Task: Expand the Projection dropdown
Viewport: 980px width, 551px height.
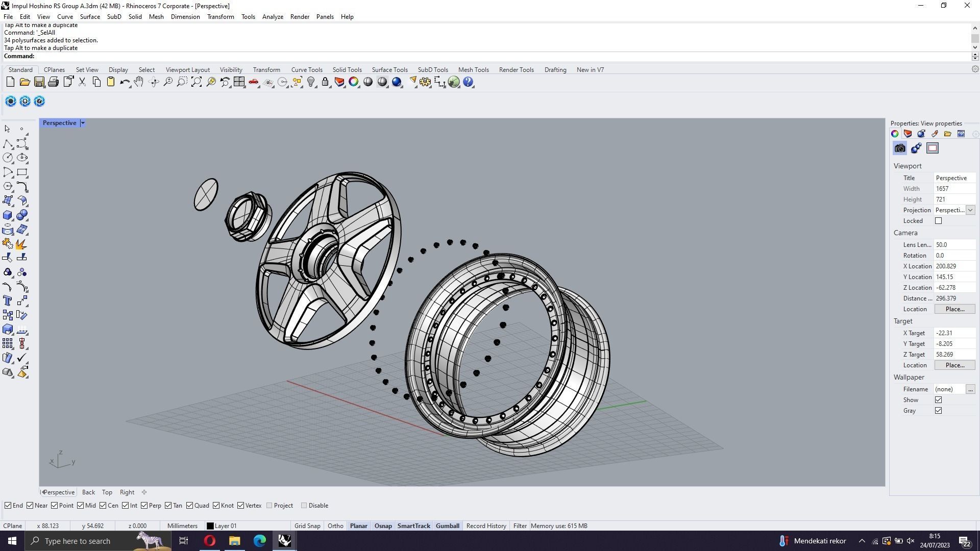Action: [970, 210]
